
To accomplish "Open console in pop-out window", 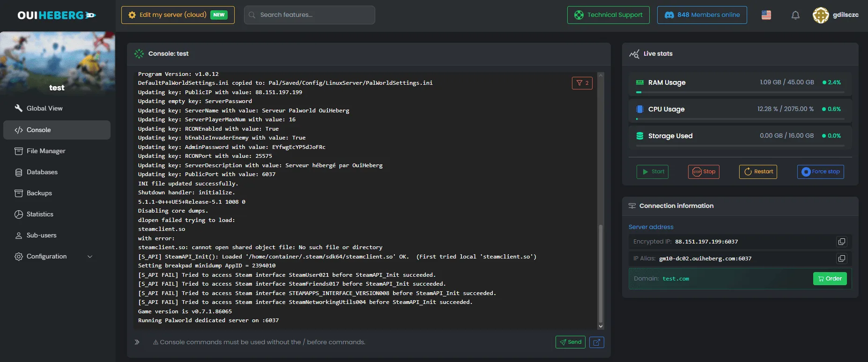I will coord(596,342).
